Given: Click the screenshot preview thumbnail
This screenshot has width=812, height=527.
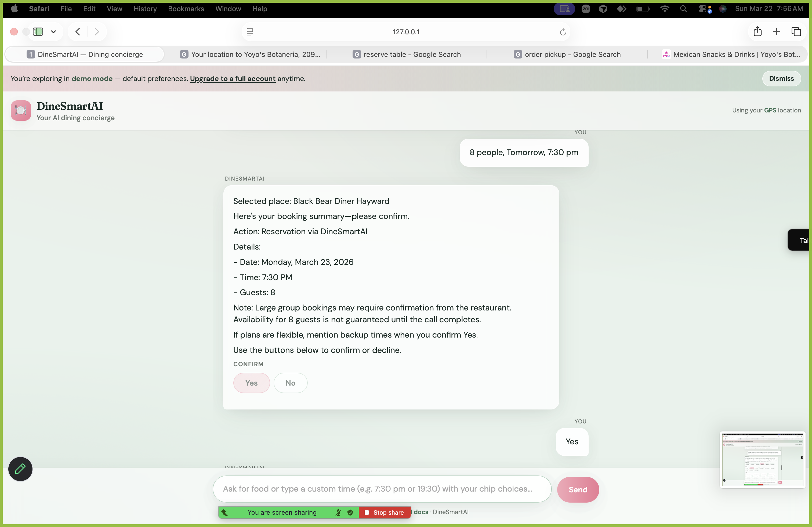Looking at the screenshot, I should click(762, 459).
